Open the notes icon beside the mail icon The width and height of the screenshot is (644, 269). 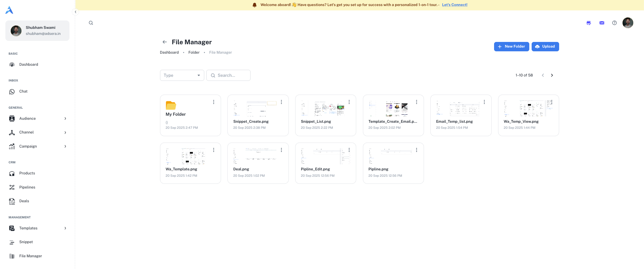(x=589, y=23)
